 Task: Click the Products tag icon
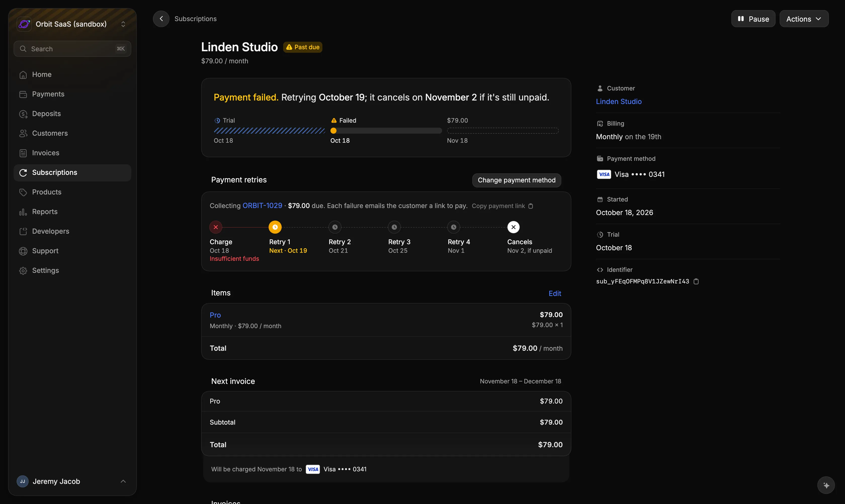tap(23, 192)
